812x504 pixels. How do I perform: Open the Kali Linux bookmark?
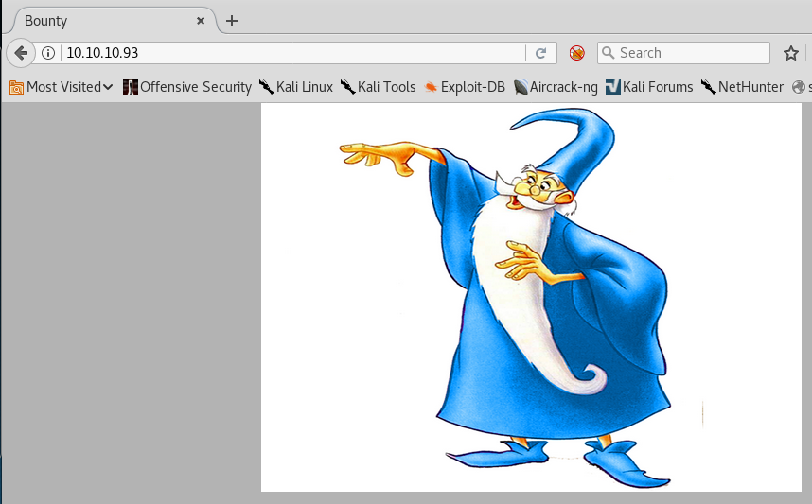[296, 87]
